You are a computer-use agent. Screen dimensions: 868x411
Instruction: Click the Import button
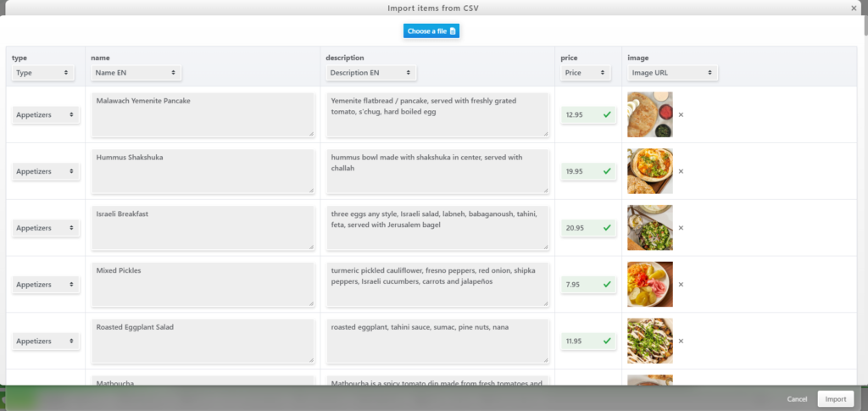pos(835,399)
